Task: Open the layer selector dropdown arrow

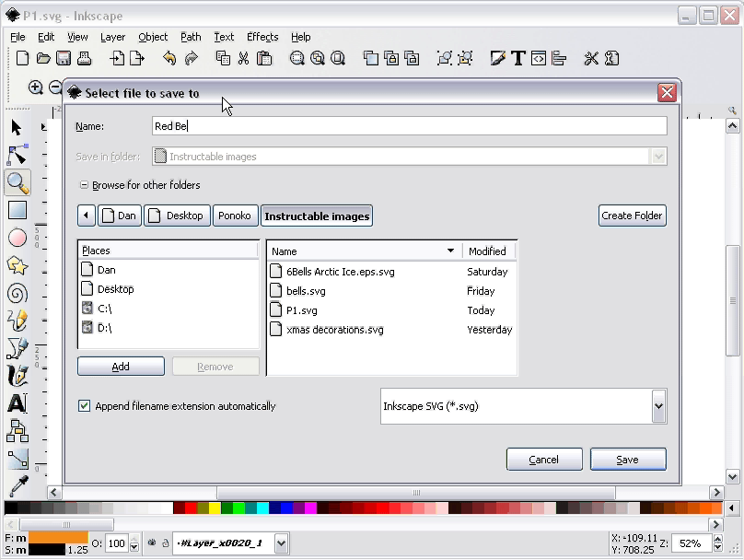Action: 281,542
